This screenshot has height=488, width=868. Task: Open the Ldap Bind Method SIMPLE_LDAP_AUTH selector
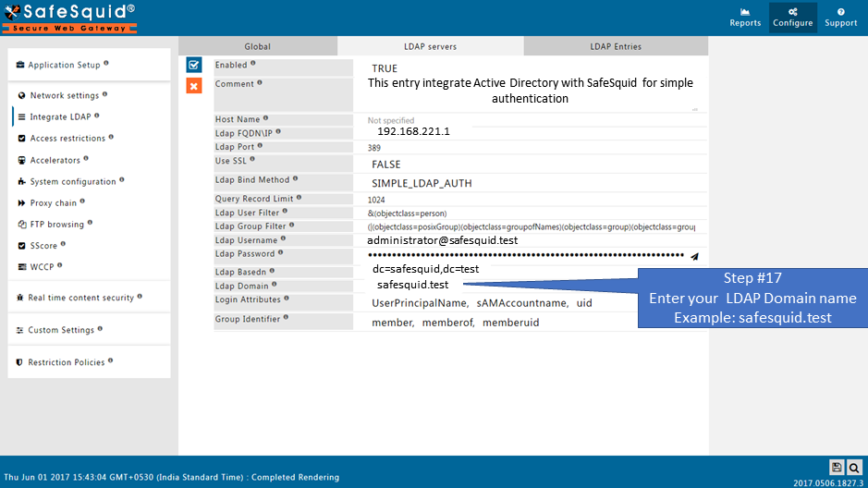coord(422,183)
